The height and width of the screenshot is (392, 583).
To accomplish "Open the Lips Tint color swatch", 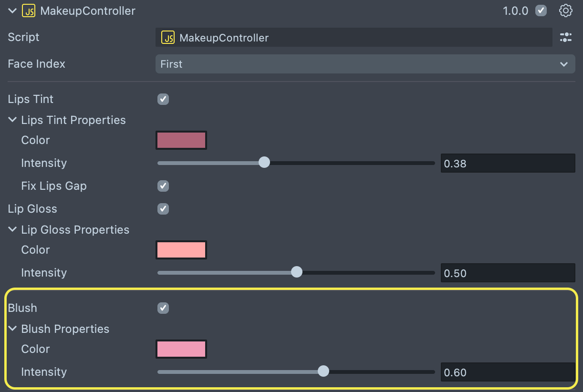I will [x=181, y=141].
